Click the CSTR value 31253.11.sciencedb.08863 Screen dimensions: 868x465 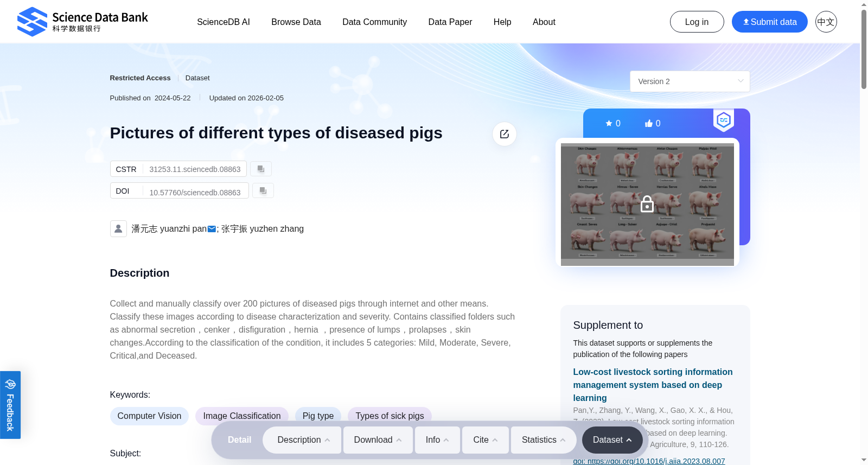[195, 169]
